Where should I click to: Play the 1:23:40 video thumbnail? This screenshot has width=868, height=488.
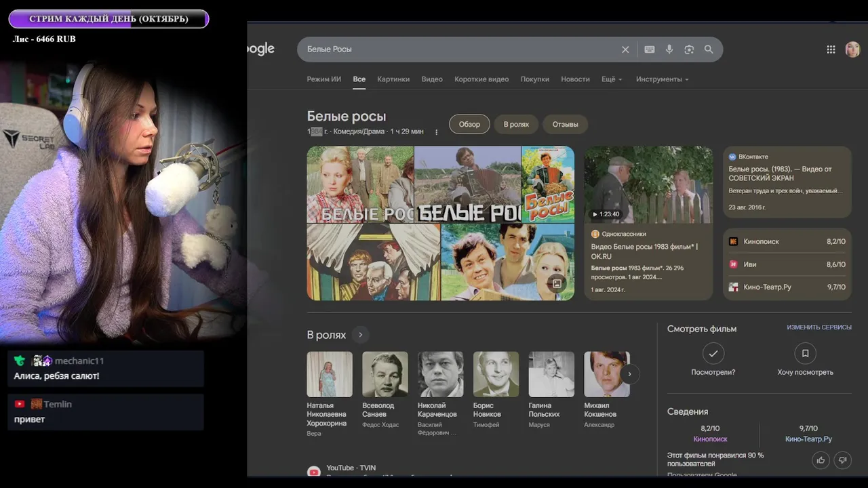tap(648, 185)
